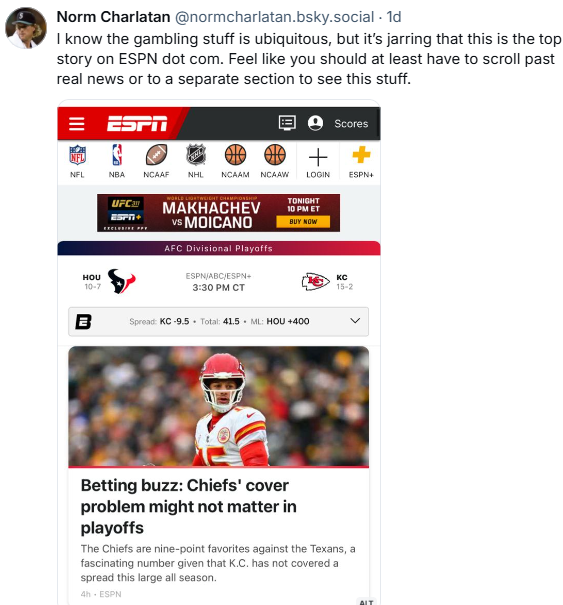
Task: Open the NCAAW basketball section
Action: pos(275,161)
